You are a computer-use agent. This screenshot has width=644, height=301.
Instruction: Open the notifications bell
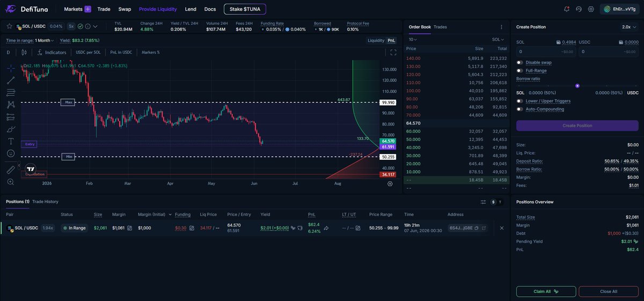(567, 9)
